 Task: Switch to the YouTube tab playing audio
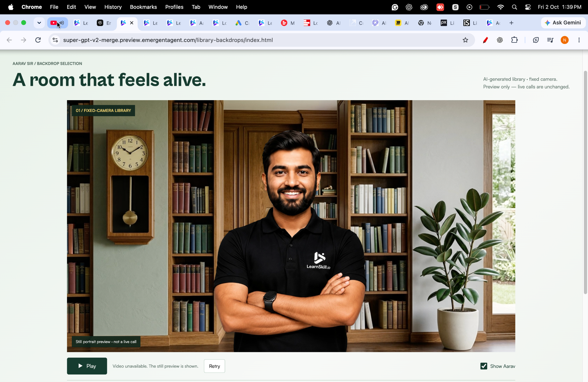click(x=57, y=23)
